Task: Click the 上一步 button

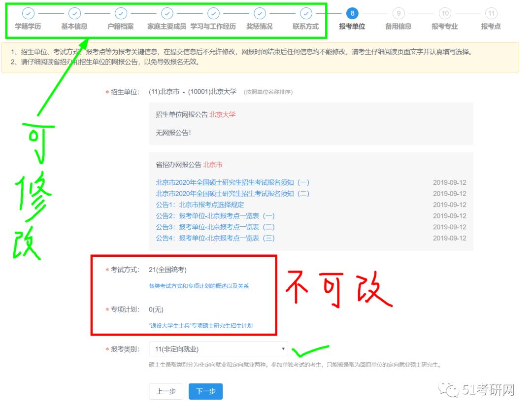Action: click(x=166, y=392)
